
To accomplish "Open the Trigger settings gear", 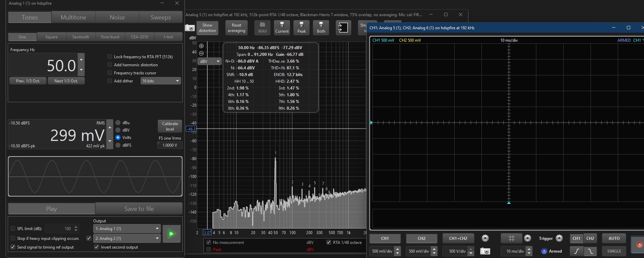I will [559, 238].
